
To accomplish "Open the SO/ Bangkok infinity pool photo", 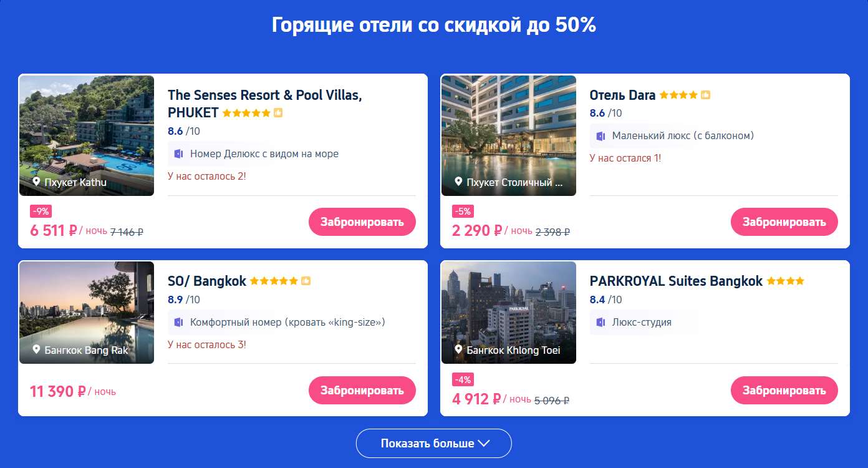I will click(x=87, y=312).
